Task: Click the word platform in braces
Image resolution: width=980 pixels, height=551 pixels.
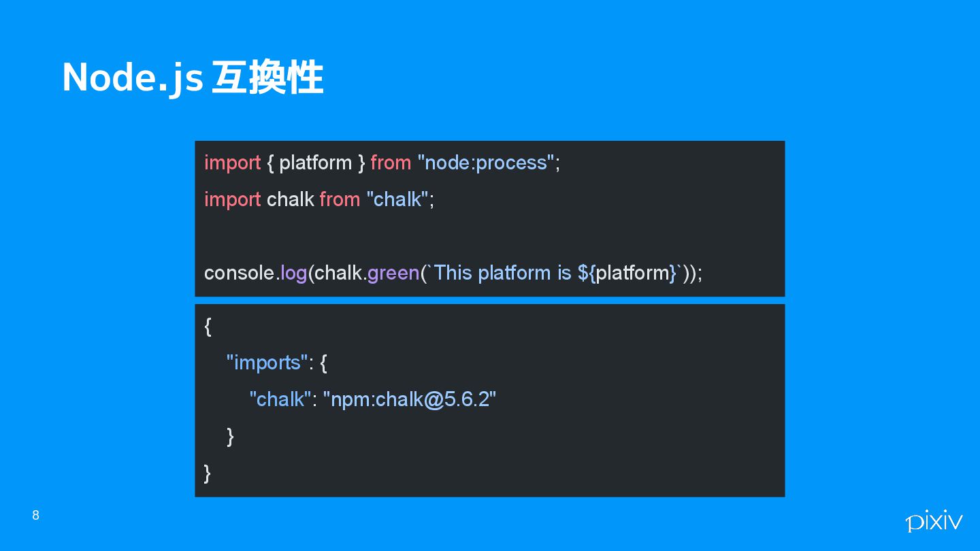Action: (x=315, y=163)
